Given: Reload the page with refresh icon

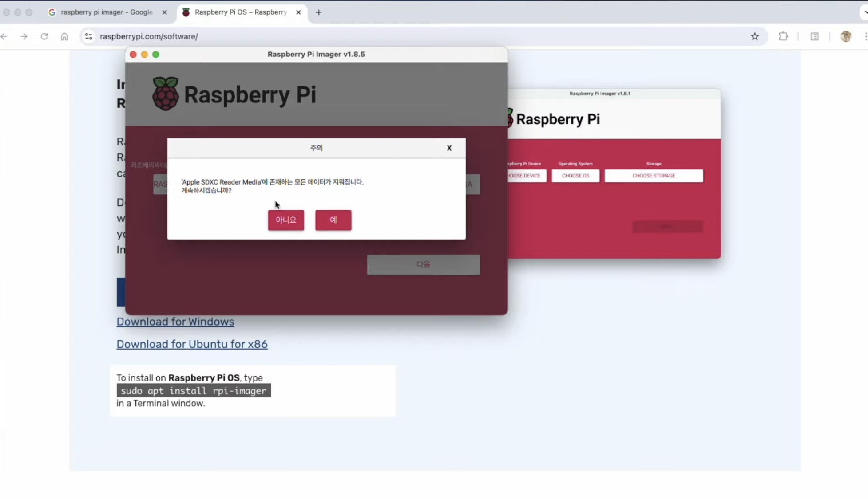Looking at the screenshot, I should [44, 36].
